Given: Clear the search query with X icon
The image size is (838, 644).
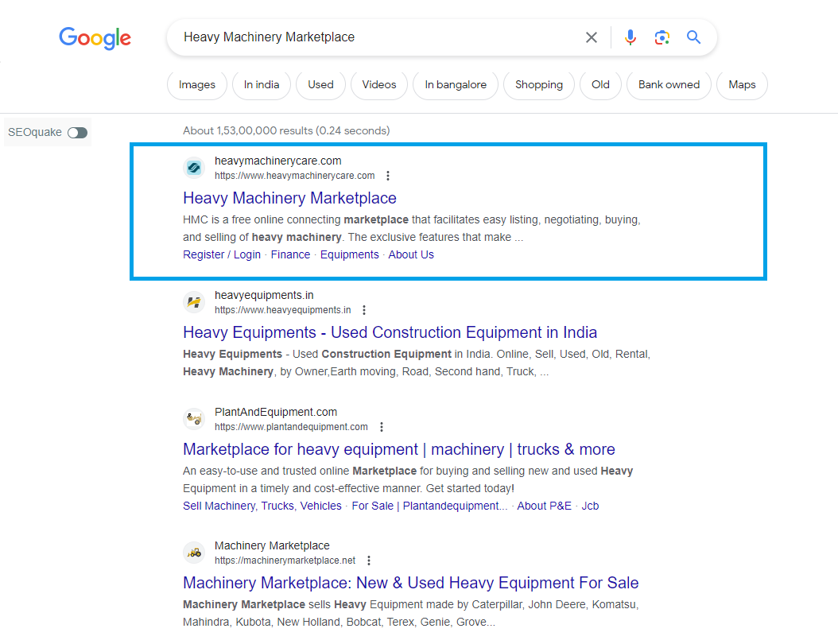Looking at the screenshot, I should point(591,37).
